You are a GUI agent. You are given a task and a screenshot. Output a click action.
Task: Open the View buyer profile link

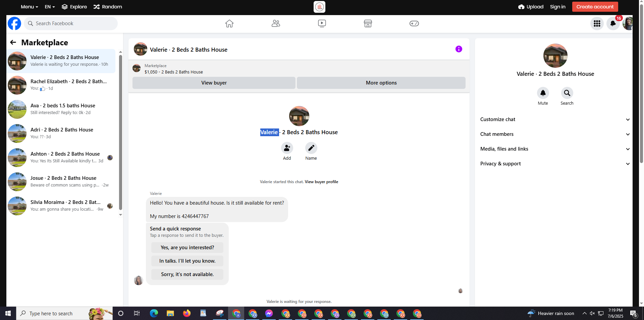(x=321, y=182)
